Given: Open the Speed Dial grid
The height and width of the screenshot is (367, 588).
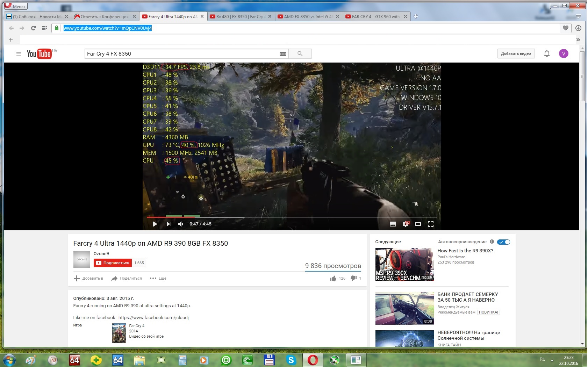Looking at the screenshot, I should click(x=44, y=28).
